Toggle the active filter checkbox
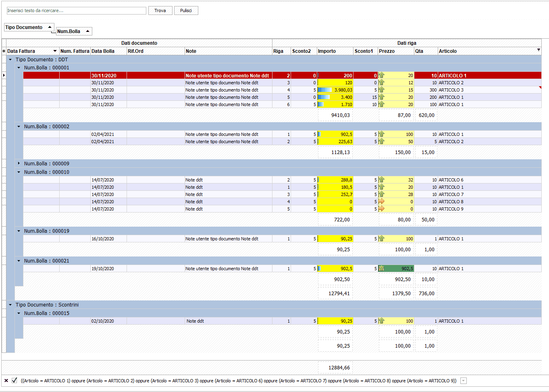 (x=15, y=380)
